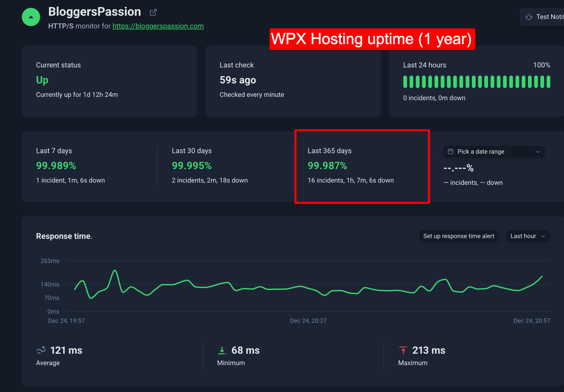Click 2 incidents, 2m, 18s down text
The image size is (564, 392).
(210, 180)
